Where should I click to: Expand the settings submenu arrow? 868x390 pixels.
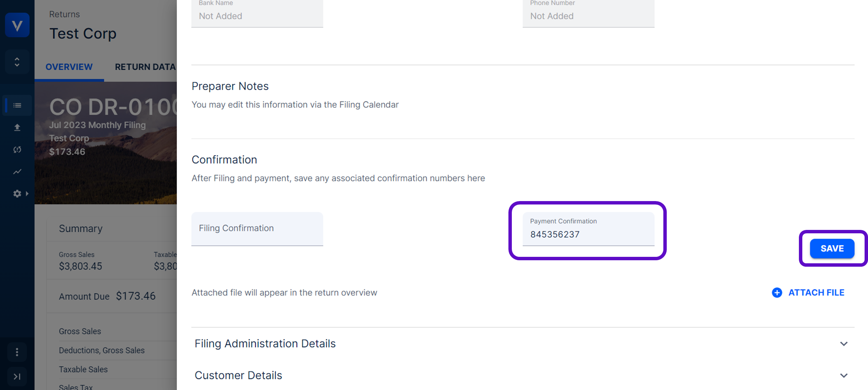point(27,193)
